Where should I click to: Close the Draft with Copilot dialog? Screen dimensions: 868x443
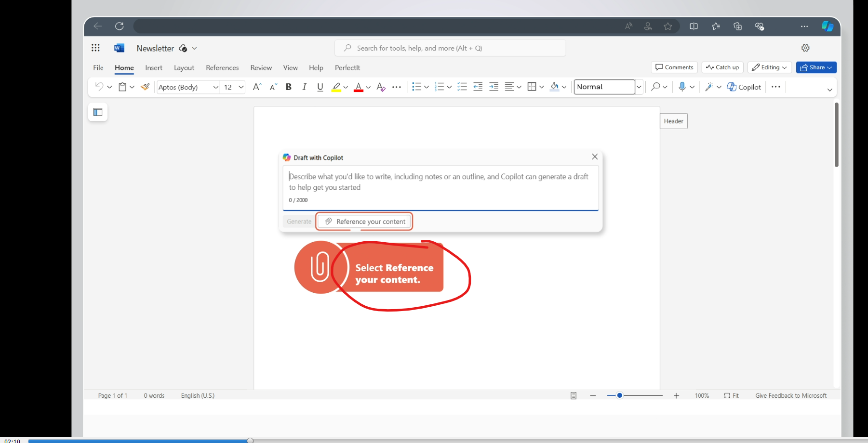[x=595, y=157]
